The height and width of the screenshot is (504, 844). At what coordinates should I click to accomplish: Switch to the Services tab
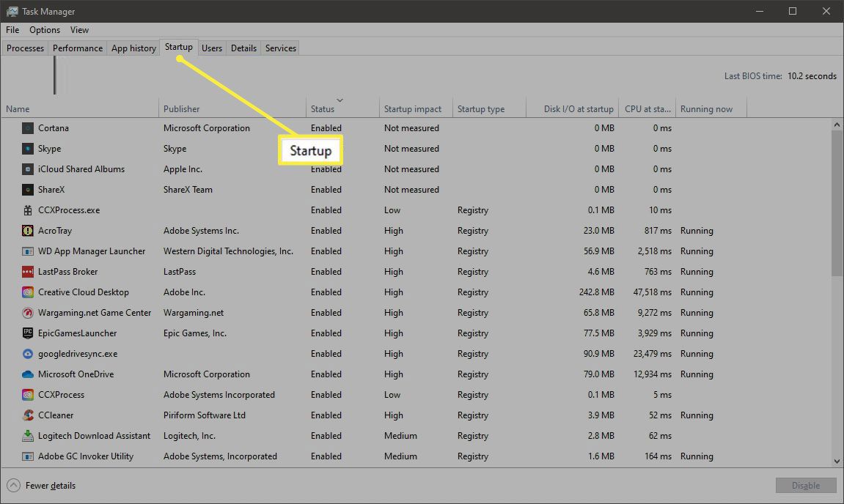pyautogui.click(x=280, y=48)
